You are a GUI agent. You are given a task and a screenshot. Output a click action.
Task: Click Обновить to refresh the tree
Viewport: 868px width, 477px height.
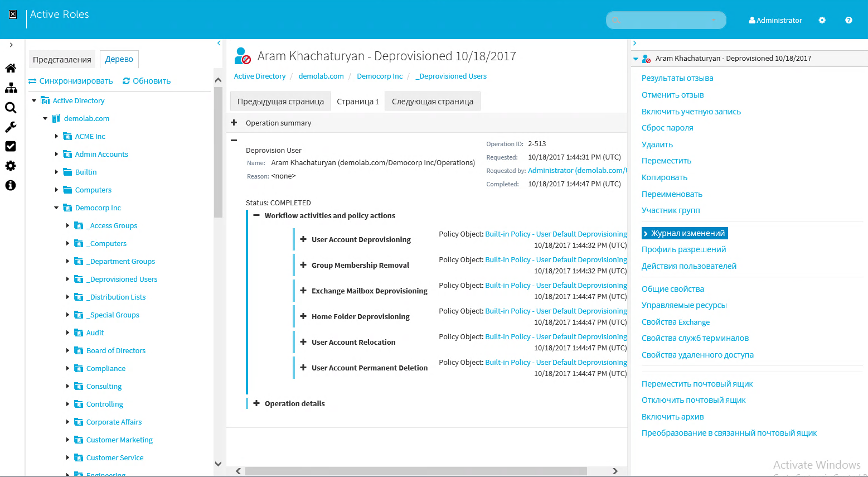[x=147, y=81]
